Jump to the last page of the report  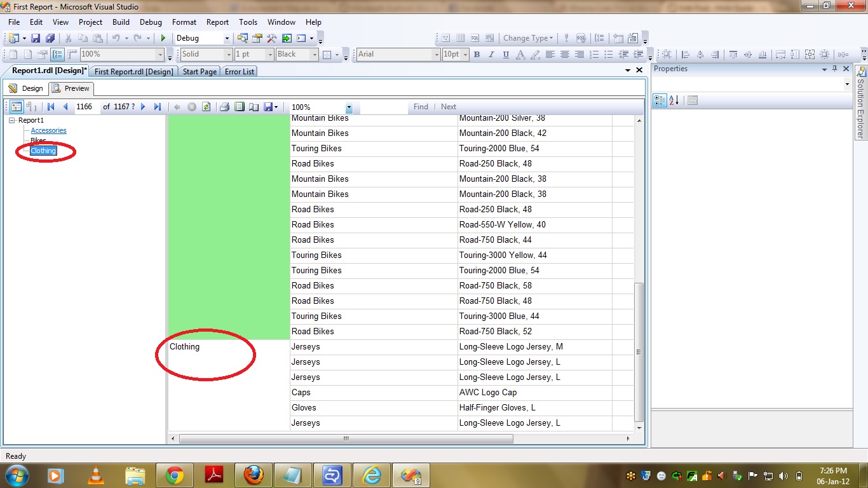coord(158,107)
